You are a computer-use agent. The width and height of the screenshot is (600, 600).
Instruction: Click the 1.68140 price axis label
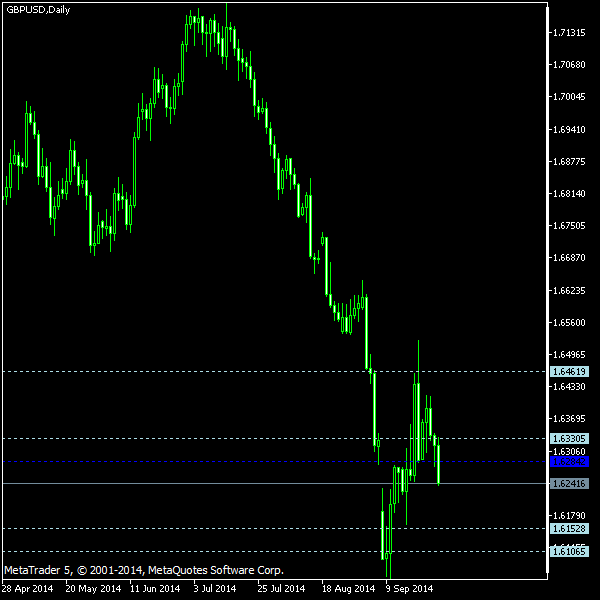569,194
